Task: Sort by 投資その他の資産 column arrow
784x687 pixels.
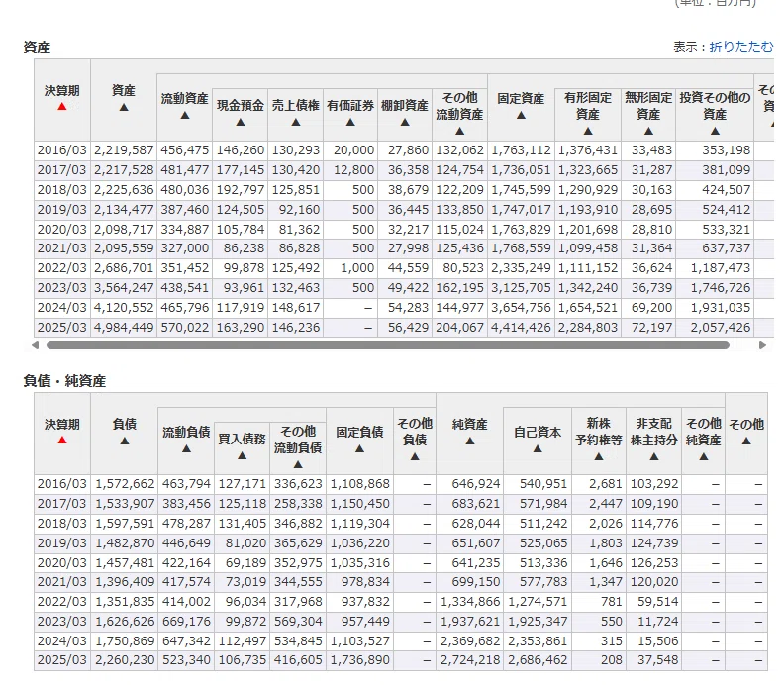Action: 715,131
